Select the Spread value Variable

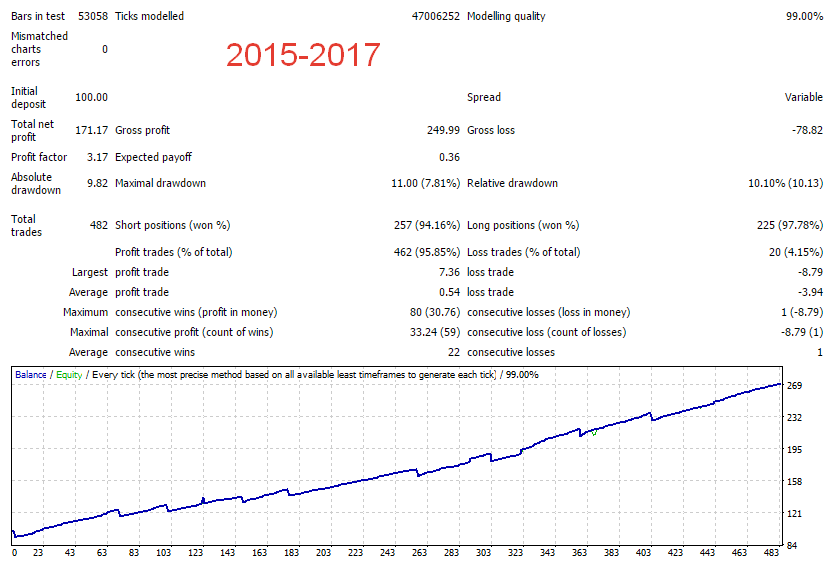[x=803, y=97]
